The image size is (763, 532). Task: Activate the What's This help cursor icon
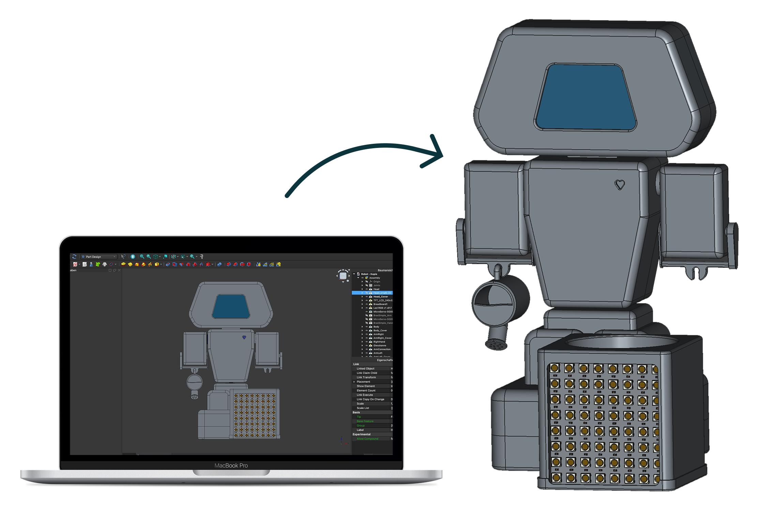(123, 257)
